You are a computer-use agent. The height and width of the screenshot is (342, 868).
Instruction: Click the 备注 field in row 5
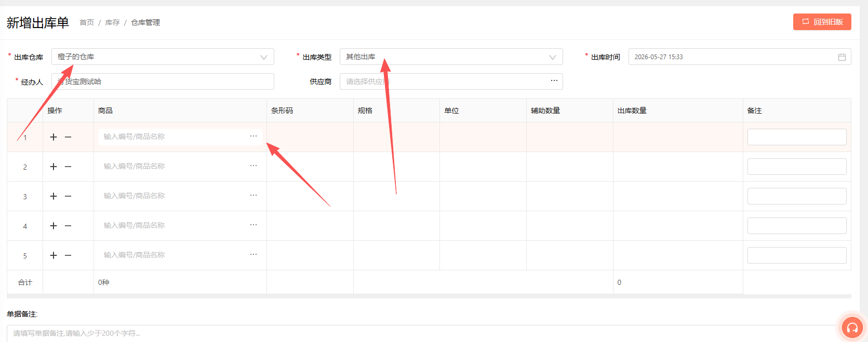pos(797,255)
